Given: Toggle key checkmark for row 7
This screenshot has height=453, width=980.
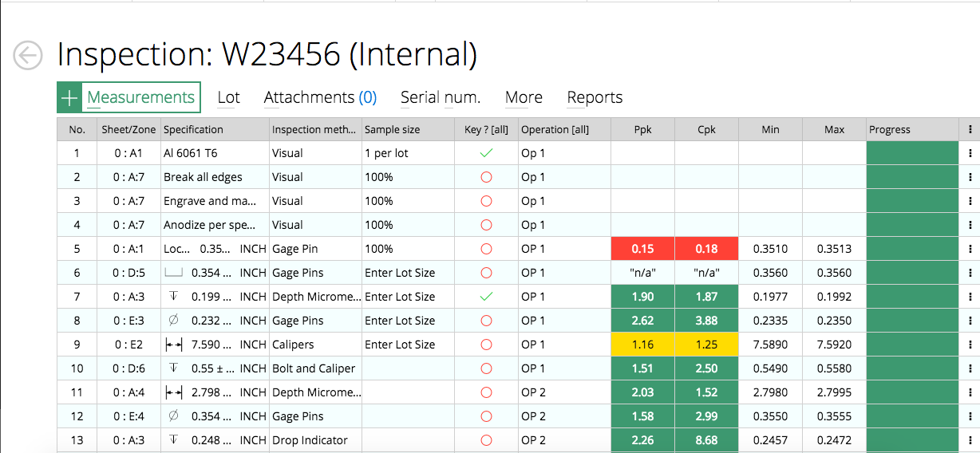Looking at the screenshot, I should coord(486,297).
